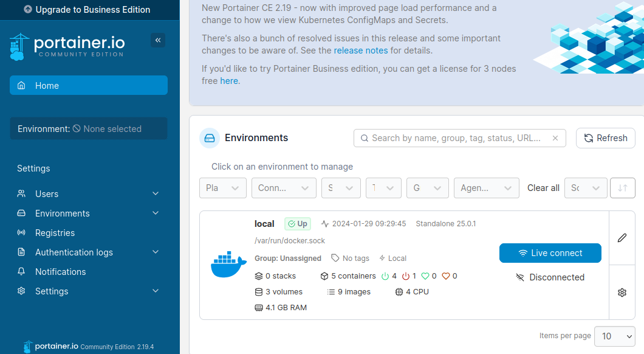Open Notifications menu item

[88, 271]
